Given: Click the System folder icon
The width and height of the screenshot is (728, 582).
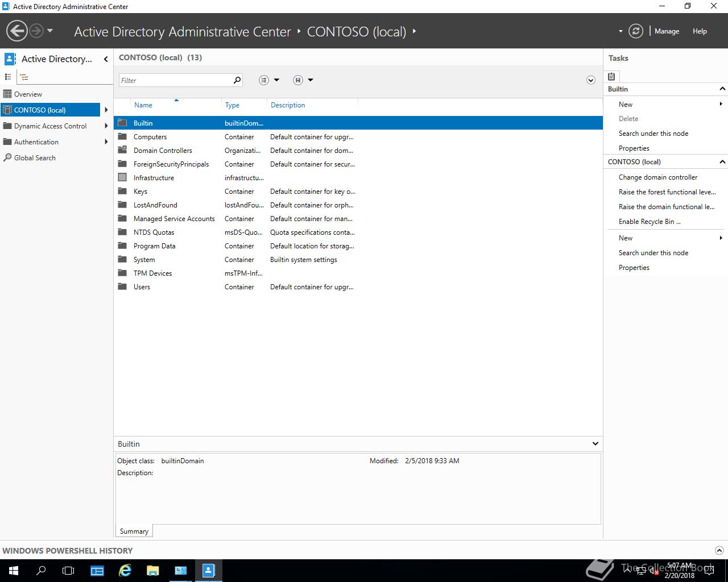Looking at the screenshot, I should (x=122, y=259).
